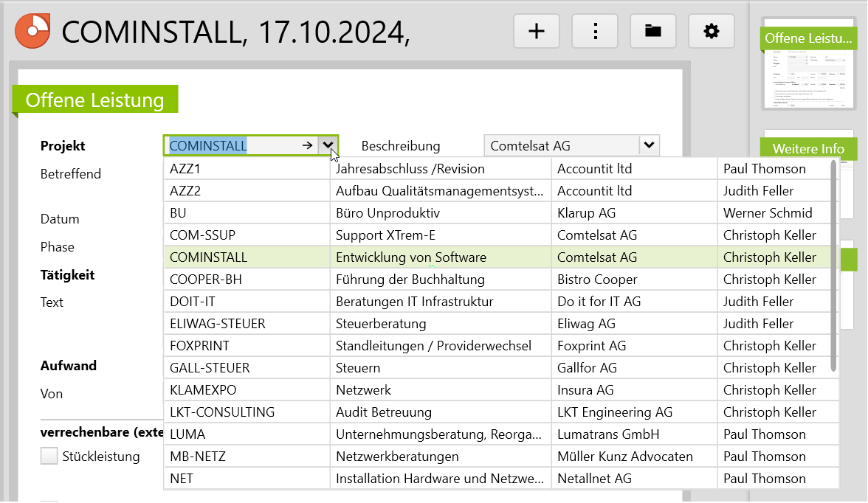The image size is (868, 503).
Task: Click the project list vertical scrollbar
Action: 834,266
